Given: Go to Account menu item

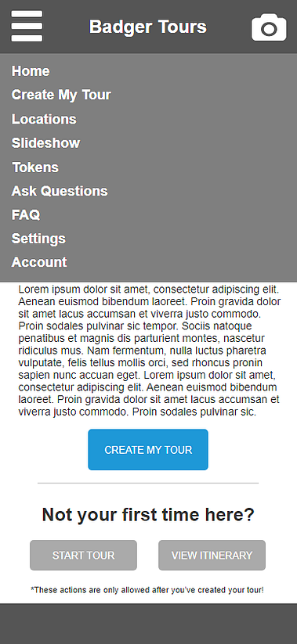Looking at the screenshot, I should coord(39,262).
